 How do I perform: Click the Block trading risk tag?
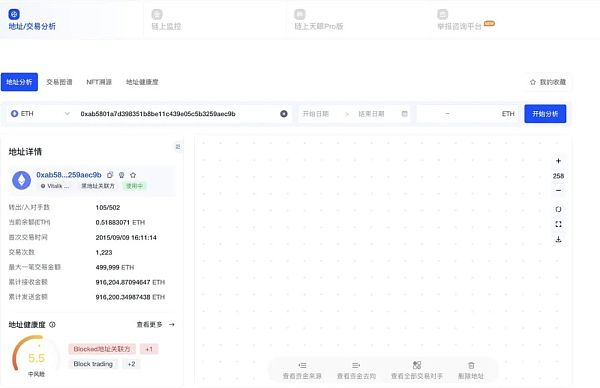pyautogui.click(x=93, y=364)
